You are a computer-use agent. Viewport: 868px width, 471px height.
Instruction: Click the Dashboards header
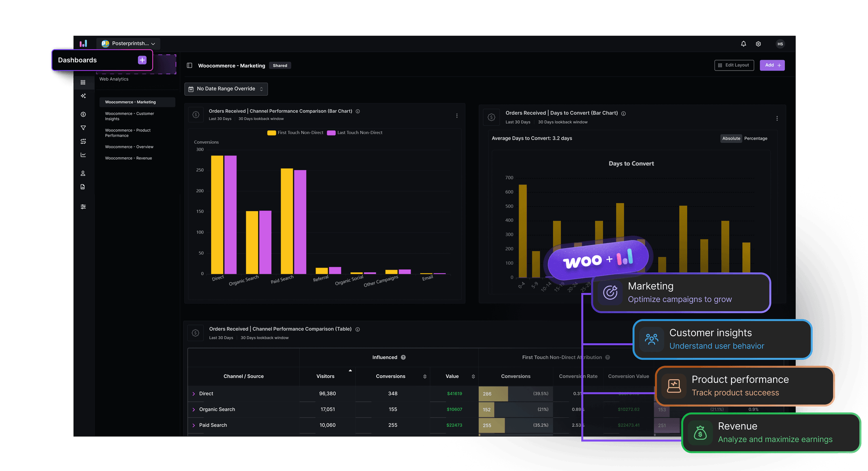point(77,60)
